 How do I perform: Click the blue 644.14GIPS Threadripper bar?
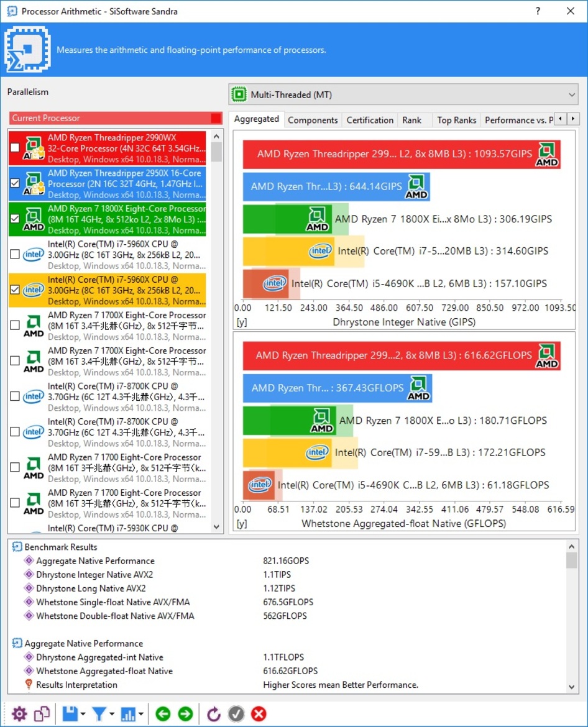337,186
